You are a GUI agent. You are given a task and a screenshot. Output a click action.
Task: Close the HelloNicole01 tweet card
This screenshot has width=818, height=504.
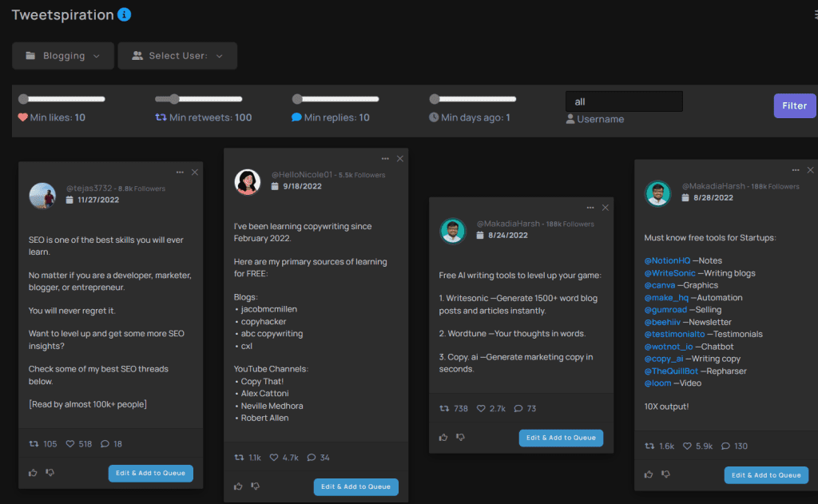tap(400, 159)
